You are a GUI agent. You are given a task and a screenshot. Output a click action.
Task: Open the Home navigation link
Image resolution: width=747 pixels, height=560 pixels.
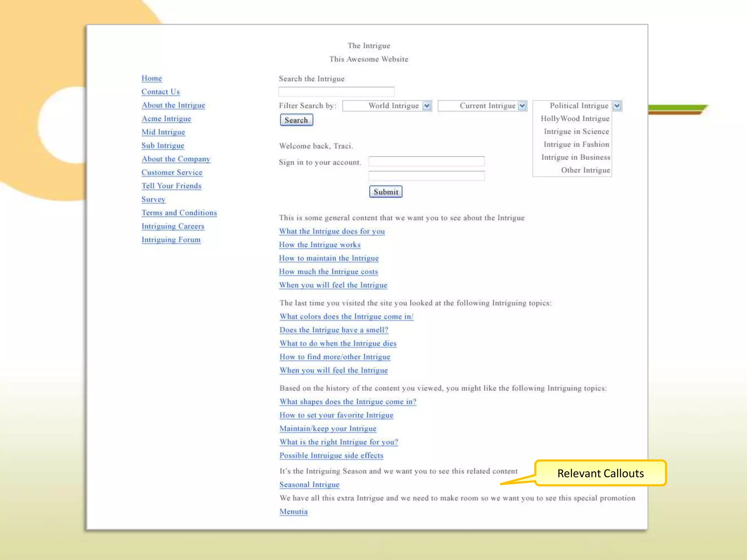[x=152, y=78]
